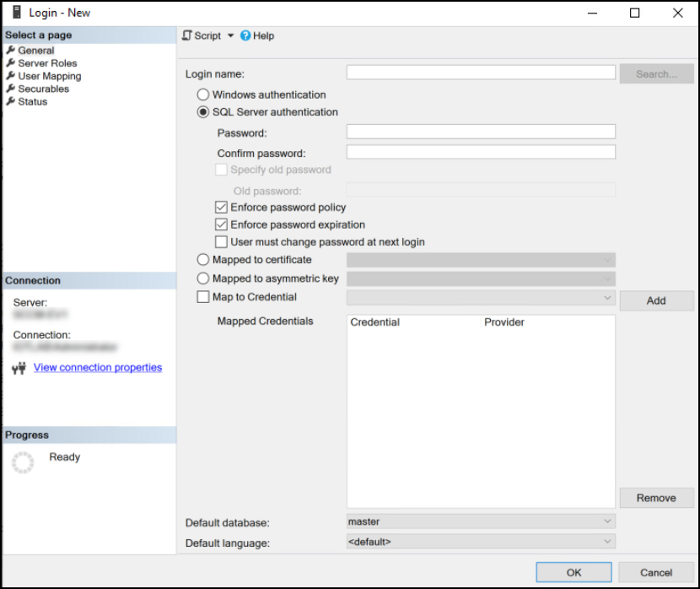Click the Search... button beside Login name
This screenshot has height=589, width=700.
pos(656,73)
